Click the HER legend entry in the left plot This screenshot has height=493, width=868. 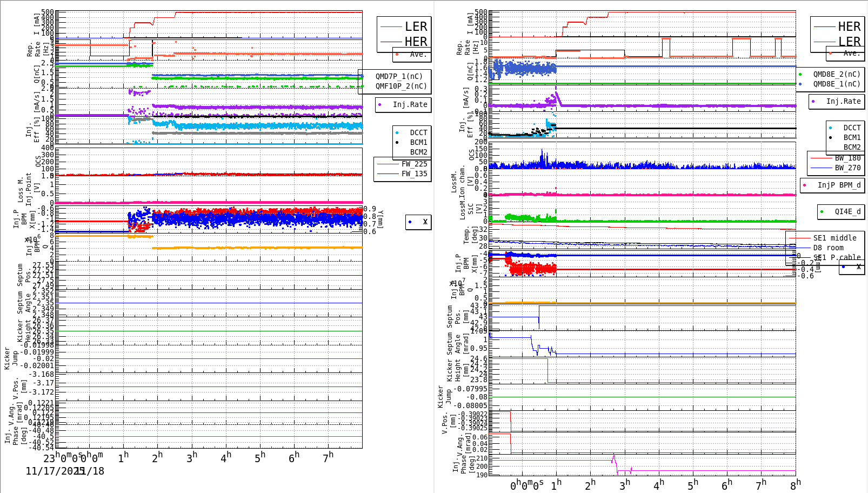416,42
